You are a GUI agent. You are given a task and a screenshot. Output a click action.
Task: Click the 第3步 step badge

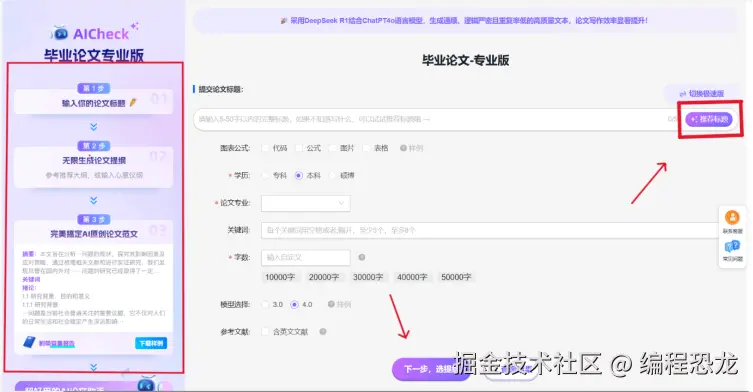pyautogui.click(x=94, y=219)
